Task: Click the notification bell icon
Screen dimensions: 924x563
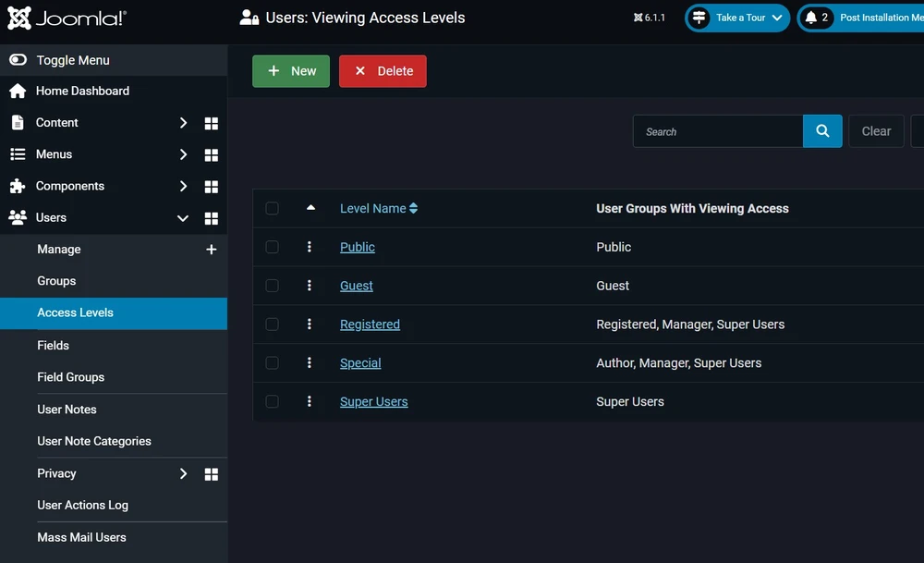Action: pyautogui.click(x=811, y=18)
